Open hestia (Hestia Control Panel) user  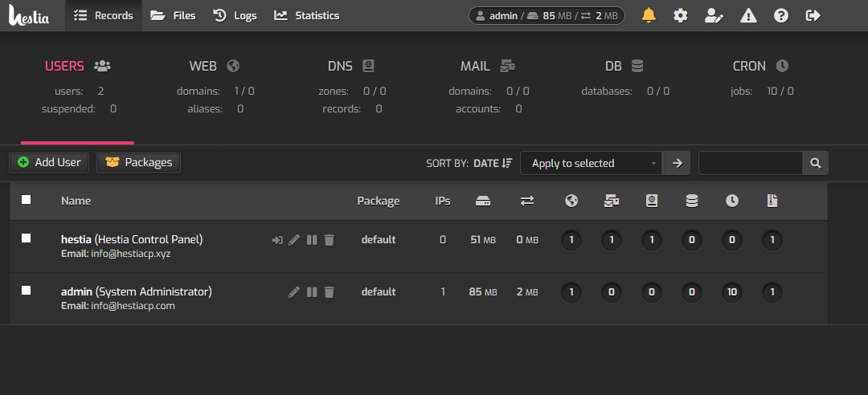pos(132,239)
